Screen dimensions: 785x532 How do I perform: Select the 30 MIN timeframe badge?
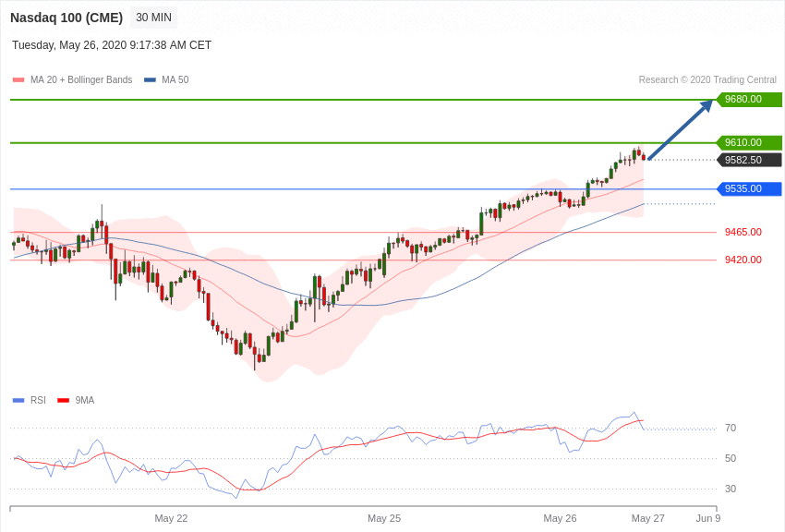click(153, 18)
